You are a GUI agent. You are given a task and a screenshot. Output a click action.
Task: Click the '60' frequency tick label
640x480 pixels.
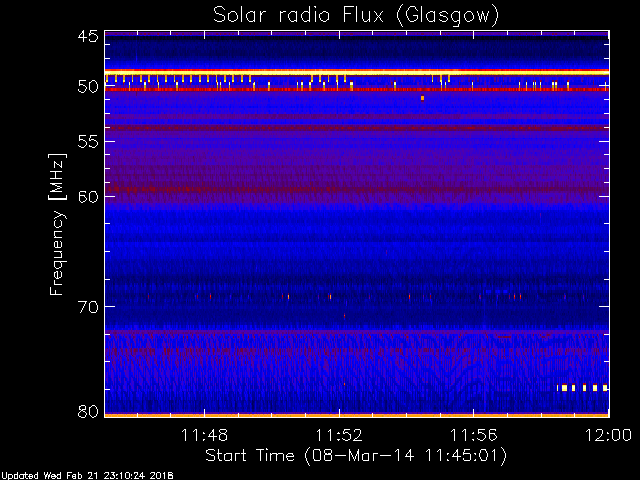(x=88, y=197)
